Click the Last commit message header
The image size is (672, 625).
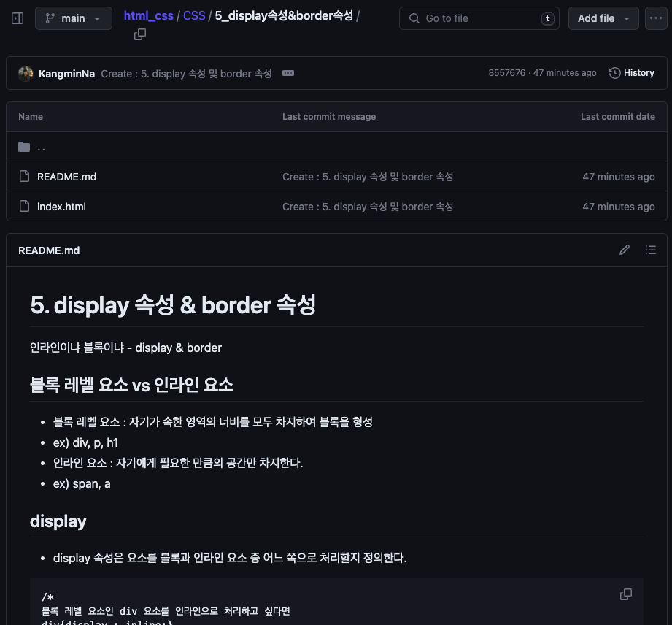(x=329, y=117)
